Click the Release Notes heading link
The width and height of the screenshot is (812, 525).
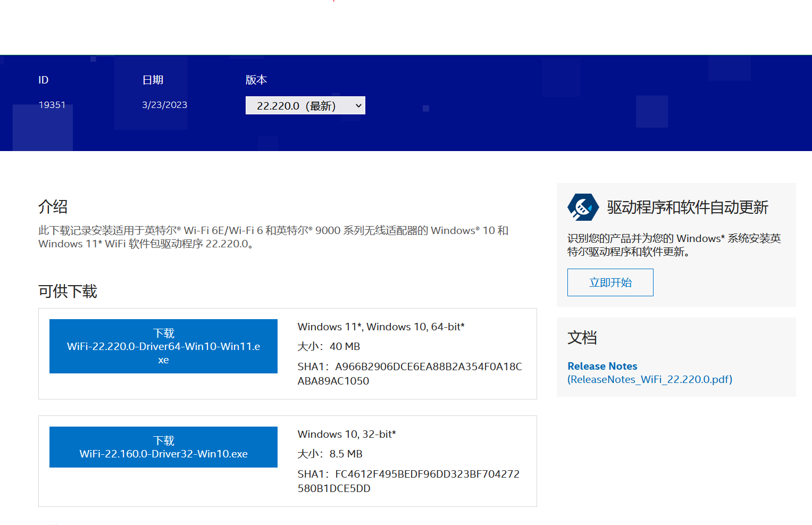tap(602, 366)
